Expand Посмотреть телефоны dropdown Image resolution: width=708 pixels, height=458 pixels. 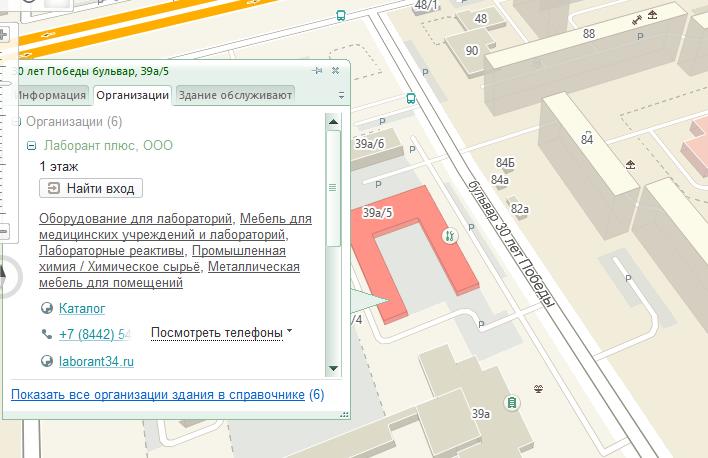pyautogui.click(x=289, y=331)
